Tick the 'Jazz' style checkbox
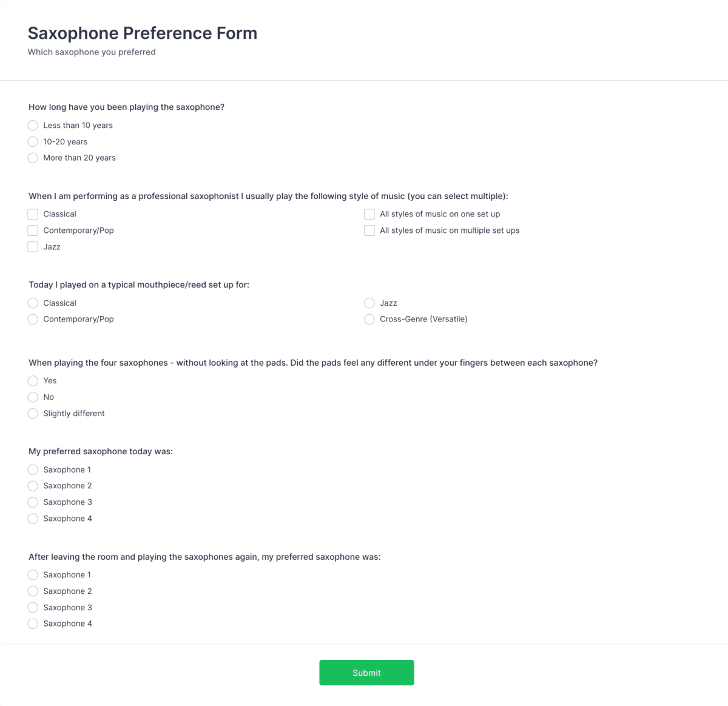This screenshot has height=706, width=728. [x=33, y=247]
